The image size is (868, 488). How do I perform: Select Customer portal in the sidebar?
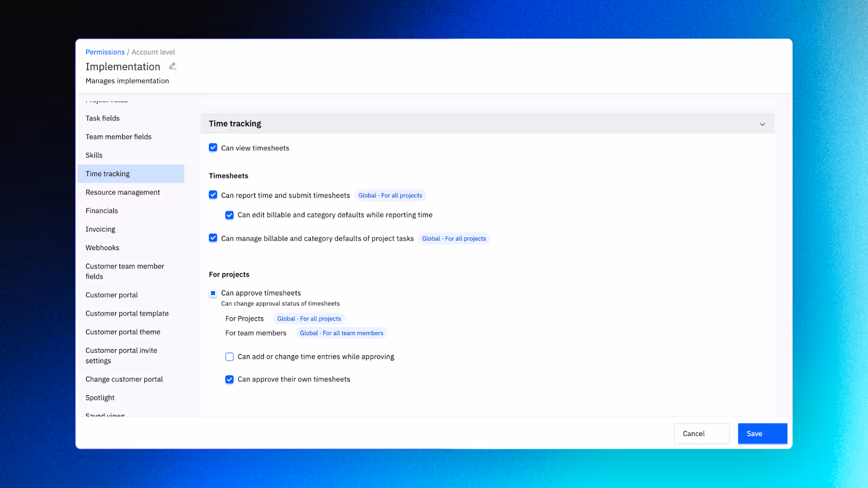131,295
